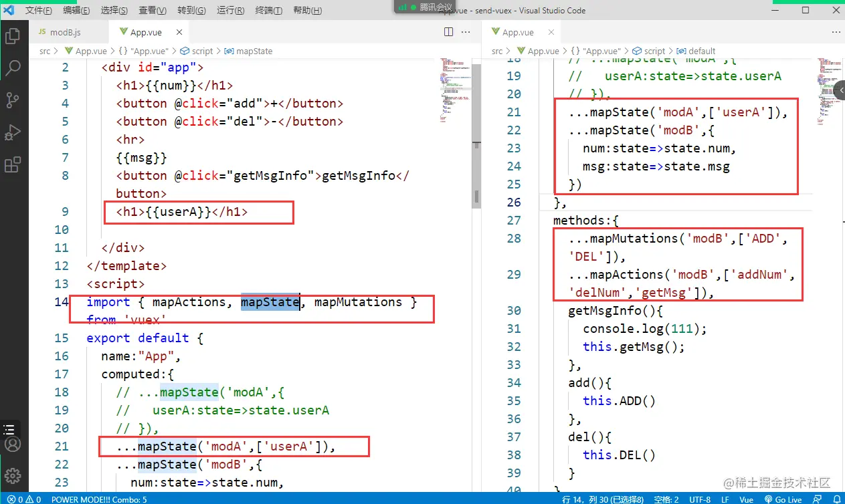This screenshot has width=845, height=504.
Task: Open the Run and Debug view
Action: point(13,132)
